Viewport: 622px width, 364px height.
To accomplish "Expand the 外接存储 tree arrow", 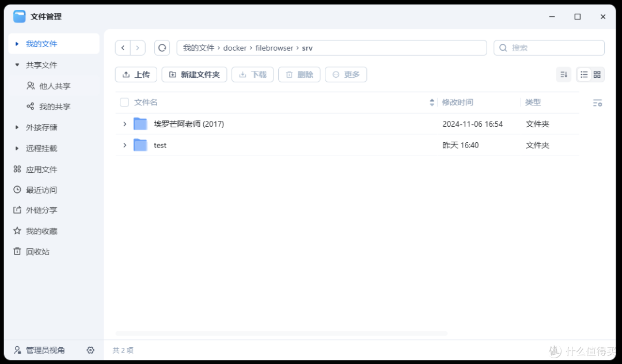I will point(17,127).
